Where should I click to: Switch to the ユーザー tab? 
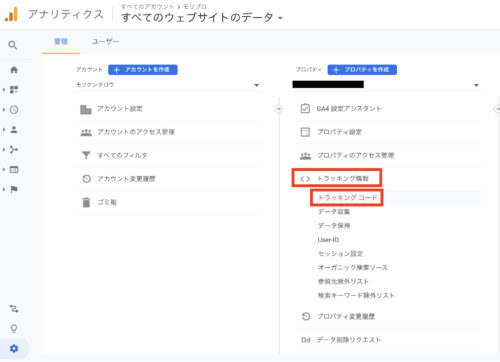pos(105,42)
